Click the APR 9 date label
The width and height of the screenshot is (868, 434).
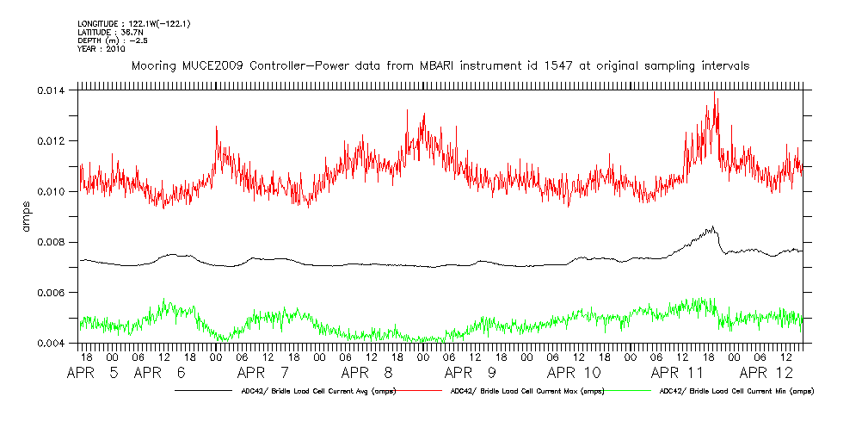coord(471,374)
